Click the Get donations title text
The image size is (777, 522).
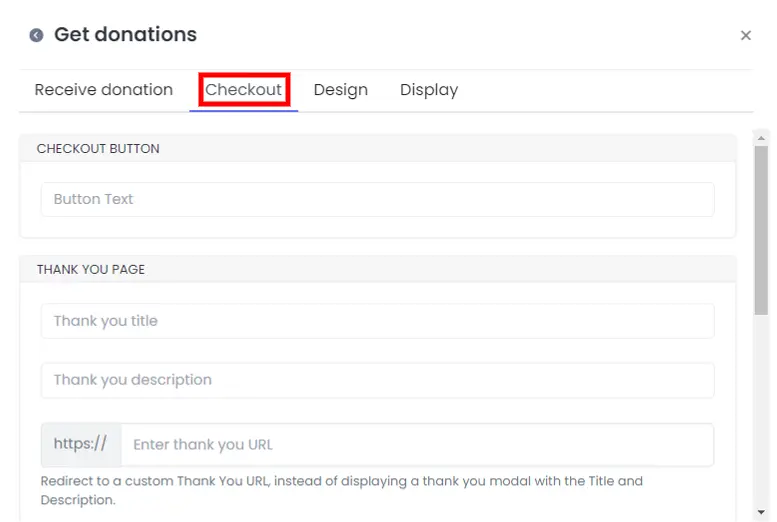[125, 35]
